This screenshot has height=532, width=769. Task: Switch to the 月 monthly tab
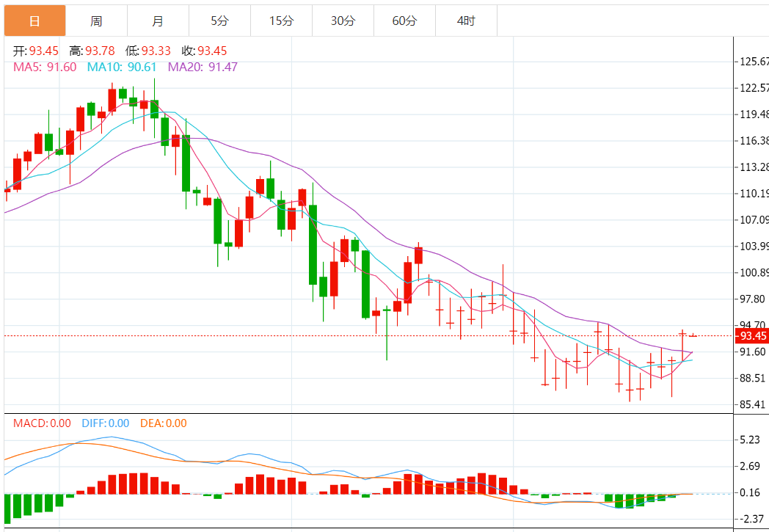pyautogui.click(x=158, y=21)
